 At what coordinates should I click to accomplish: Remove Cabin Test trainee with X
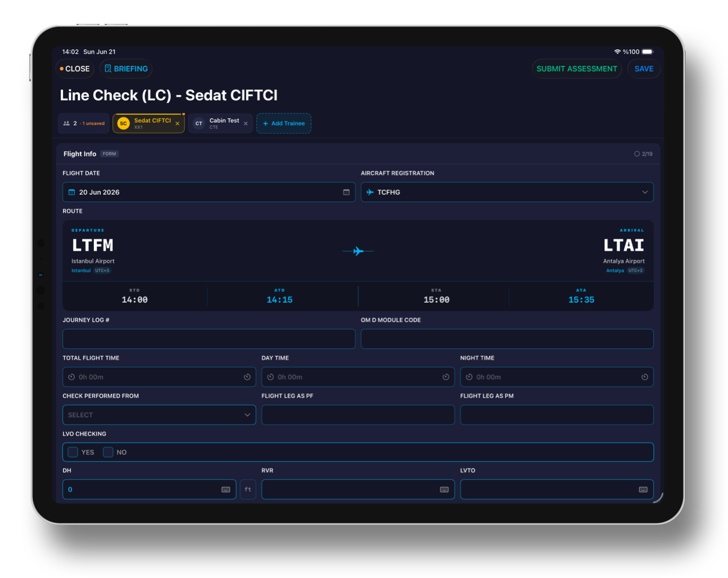coord(246,124)
